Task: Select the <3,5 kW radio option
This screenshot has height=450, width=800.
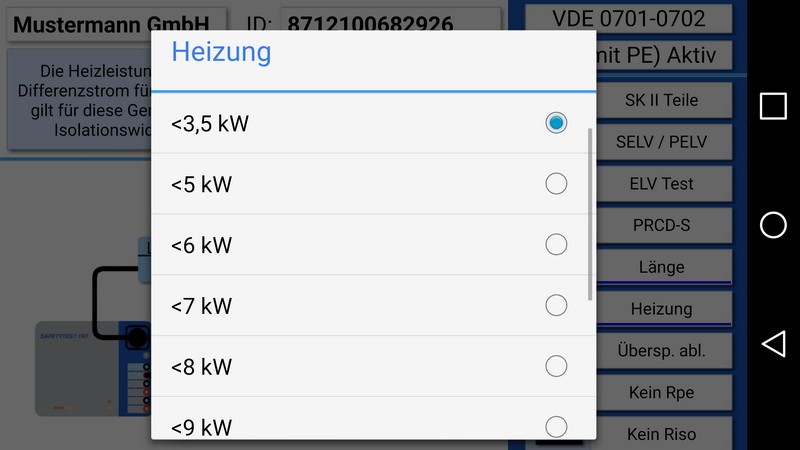Action: point(373,123)
